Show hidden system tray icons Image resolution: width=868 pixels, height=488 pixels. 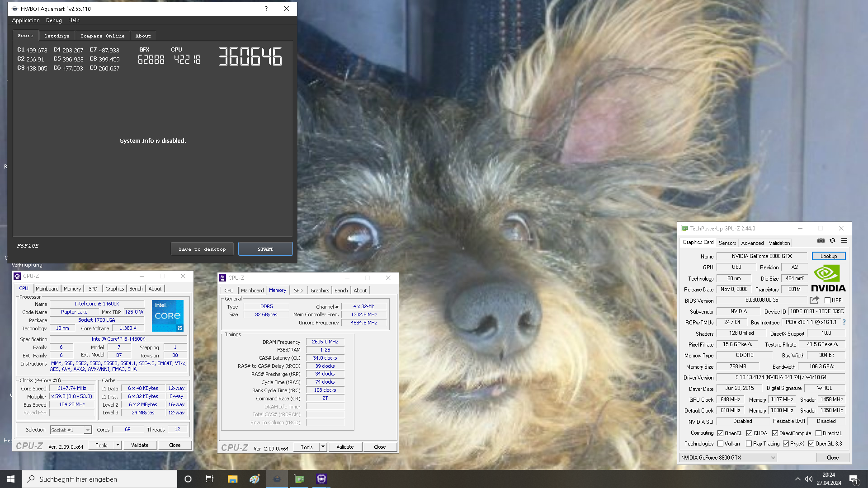[x=797, y=479]
